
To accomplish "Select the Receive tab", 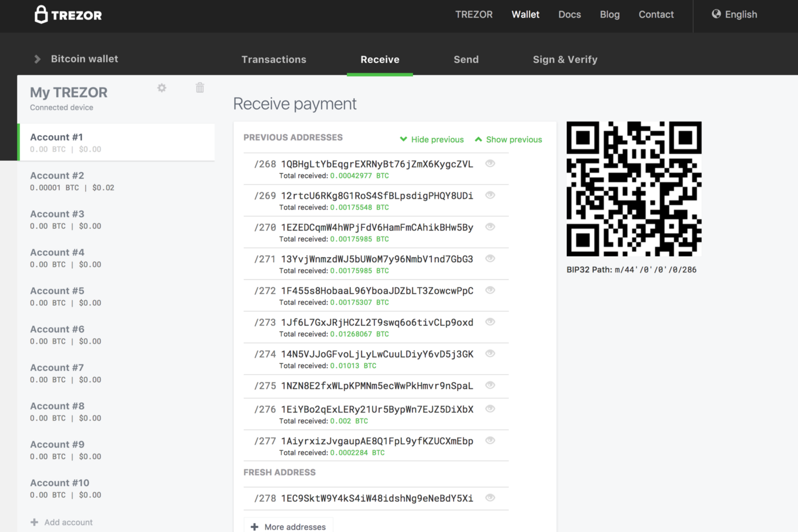I will 380,59.
